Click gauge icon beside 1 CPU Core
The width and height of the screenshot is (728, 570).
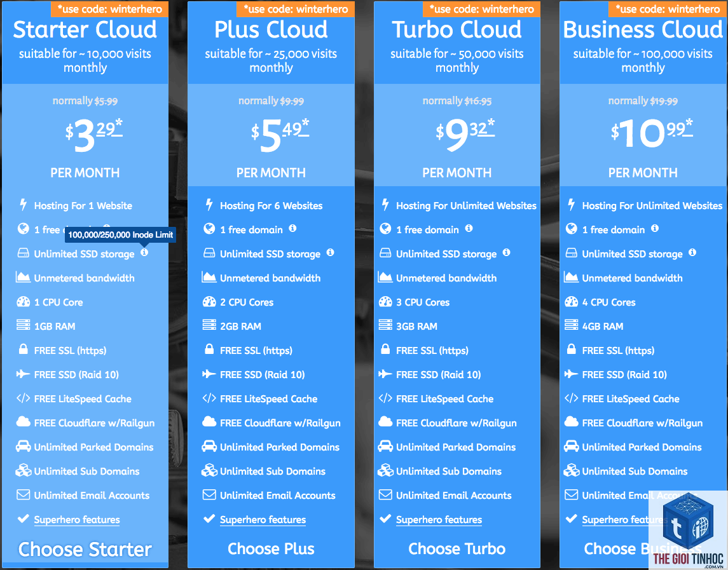(24, 302)
